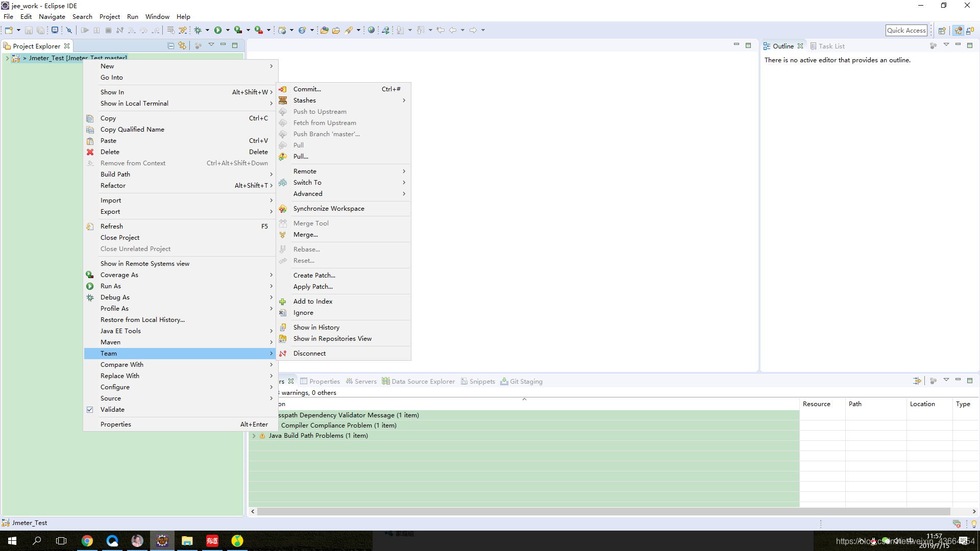Click the Last Edit Location toolbar icon
This screenshot has height=551, width=980.
tap(440, 30)
